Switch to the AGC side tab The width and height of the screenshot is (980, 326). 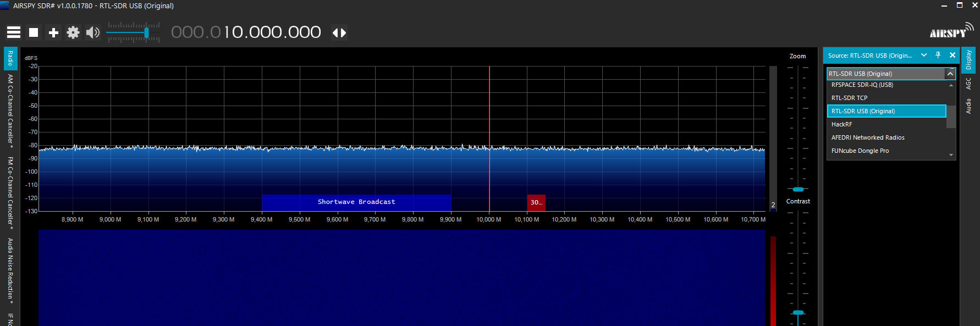pos(968,84)
